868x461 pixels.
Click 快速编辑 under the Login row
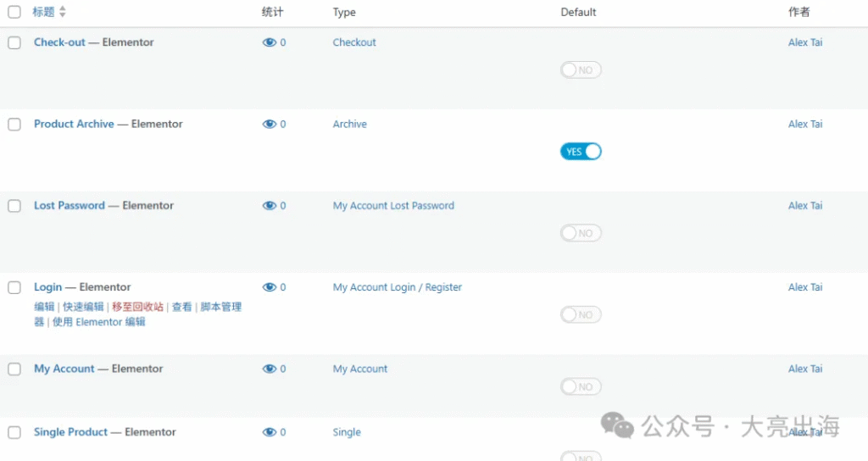point(83,307)
